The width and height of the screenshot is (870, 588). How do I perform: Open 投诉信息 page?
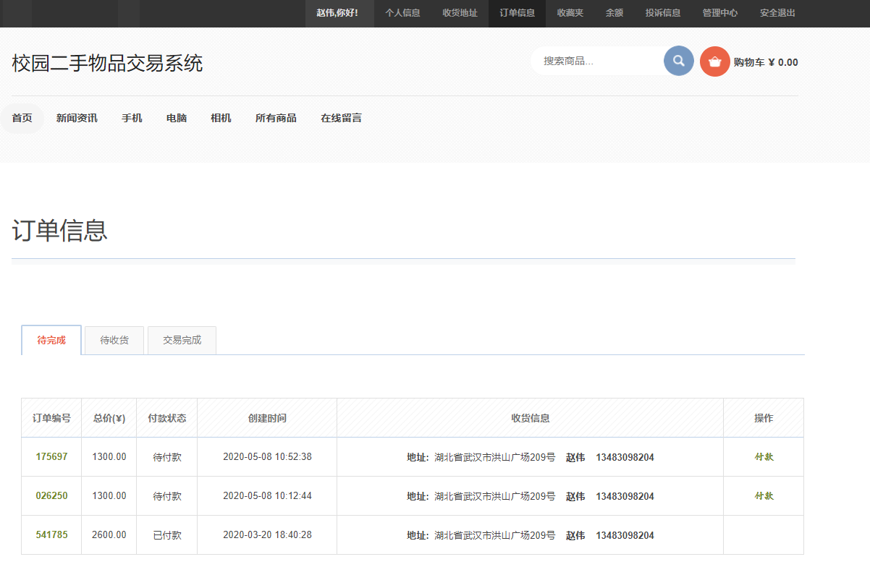tap(663, 13)
